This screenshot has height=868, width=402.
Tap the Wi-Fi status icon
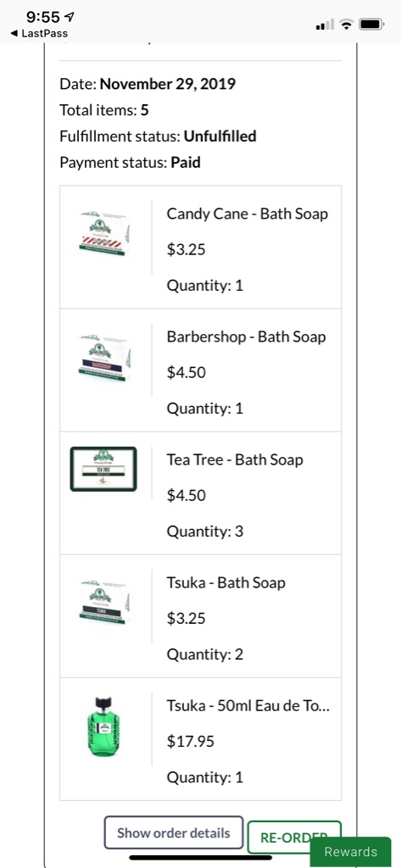click(x=347, y=25)
